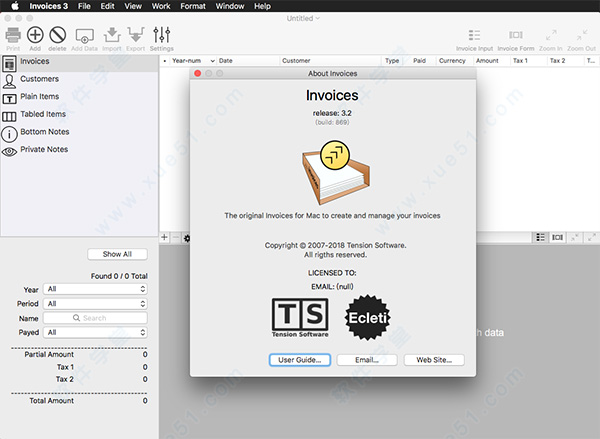The width and height of the screenshot is (600, 439).
Task: Select Plain Items in the sidebar
Action: (x=80, y=98)
